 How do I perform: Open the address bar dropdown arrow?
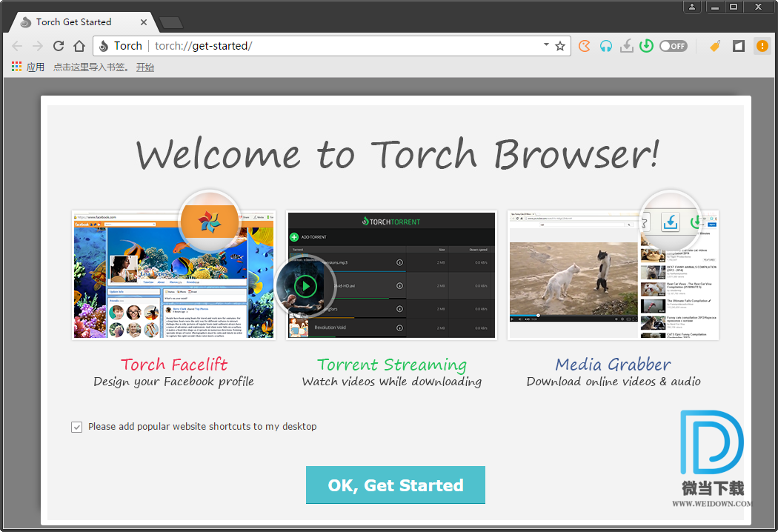coord(546,44)
